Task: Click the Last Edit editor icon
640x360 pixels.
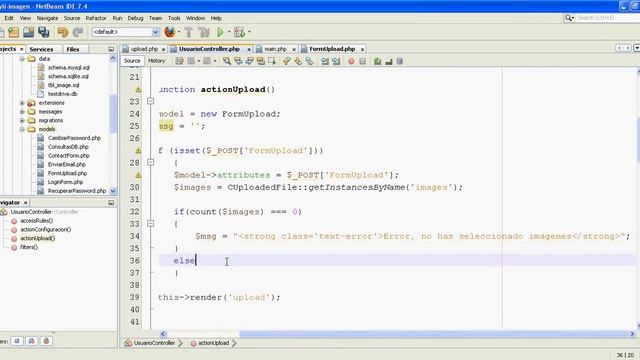Action: tap(179, 61)
